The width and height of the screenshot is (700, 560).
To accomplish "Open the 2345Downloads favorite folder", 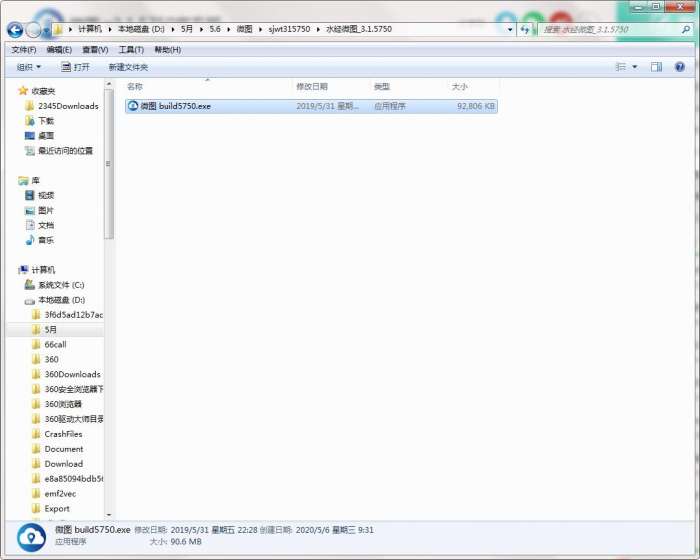I will [62, 106].
